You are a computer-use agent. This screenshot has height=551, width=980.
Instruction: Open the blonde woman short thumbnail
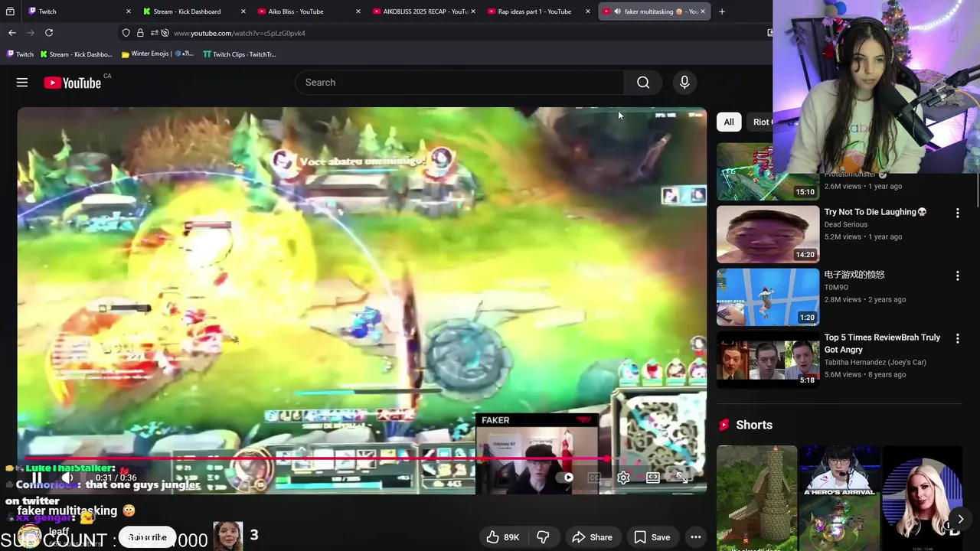tap(923, 498)
